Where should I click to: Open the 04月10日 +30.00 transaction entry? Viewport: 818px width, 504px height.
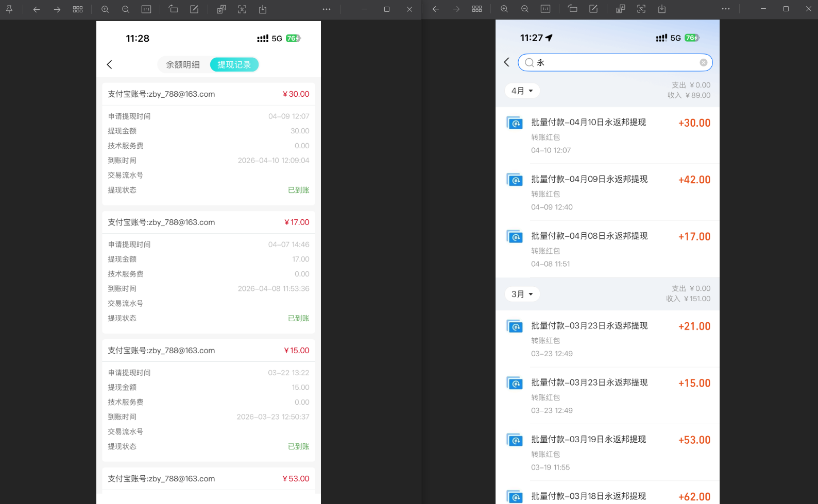point(607,135)
